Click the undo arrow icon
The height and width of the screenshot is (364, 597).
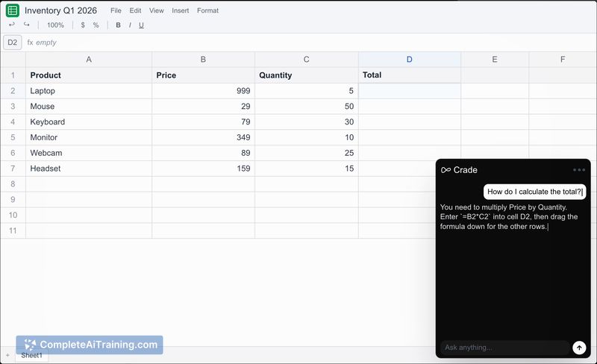(x=12, y=25)
